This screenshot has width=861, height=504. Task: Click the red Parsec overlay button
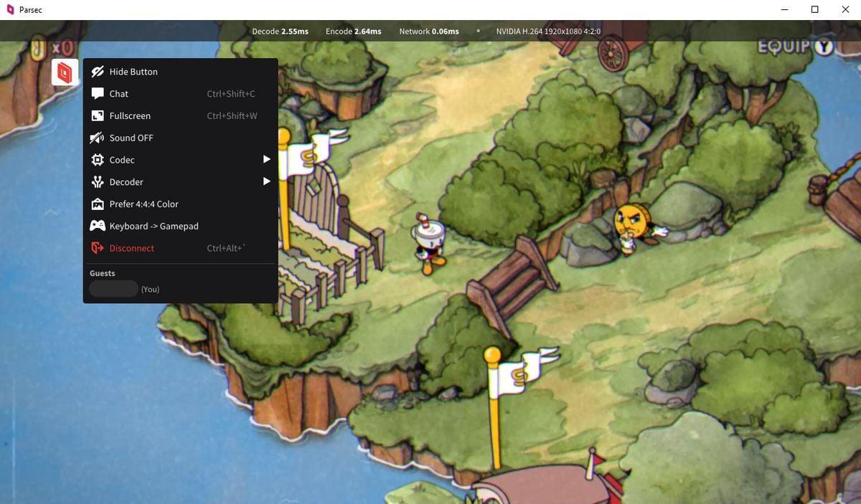click(65, 72)
